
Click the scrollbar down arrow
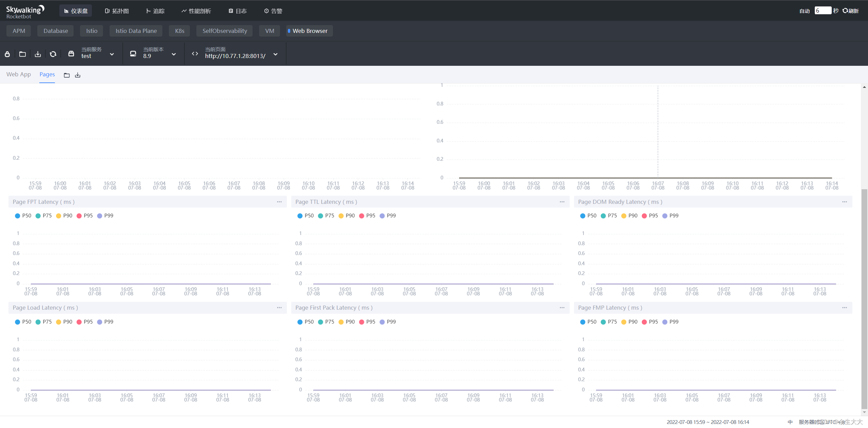click(864, 412)
